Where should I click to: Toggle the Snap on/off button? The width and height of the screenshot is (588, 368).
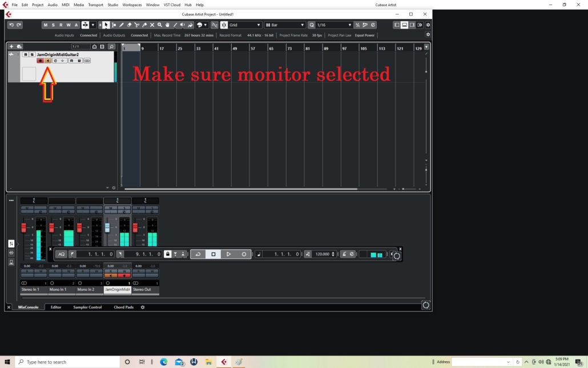224,25
